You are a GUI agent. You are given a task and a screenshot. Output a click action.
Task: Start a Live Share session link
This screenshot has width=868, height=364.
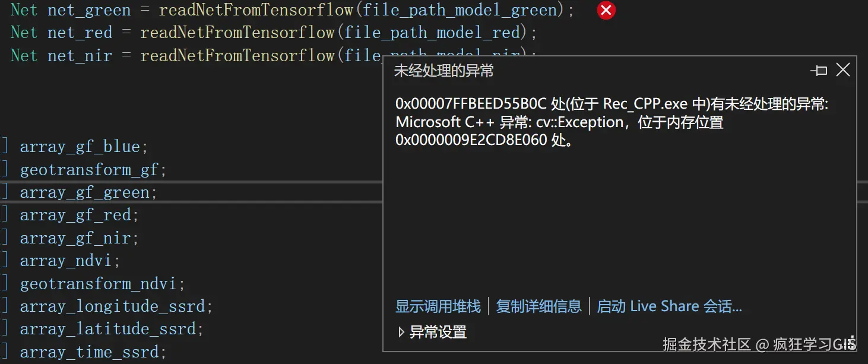[x=669, y=306]
